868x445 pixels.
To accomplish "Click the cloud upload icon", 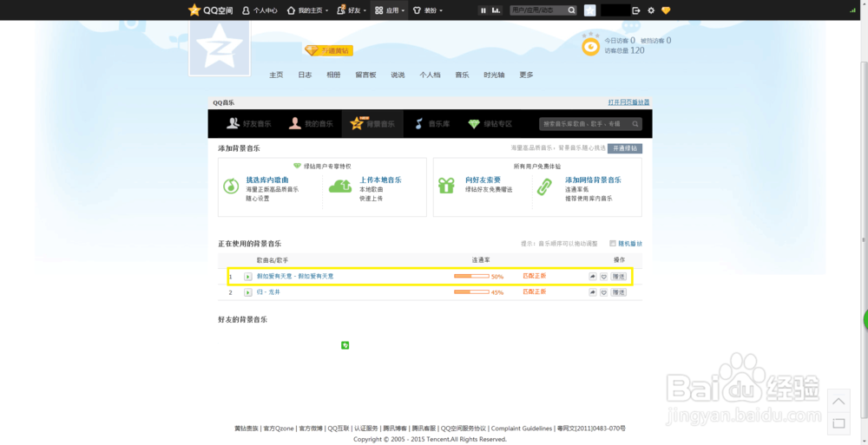I will pyautogui.click(x=340, y=187).
